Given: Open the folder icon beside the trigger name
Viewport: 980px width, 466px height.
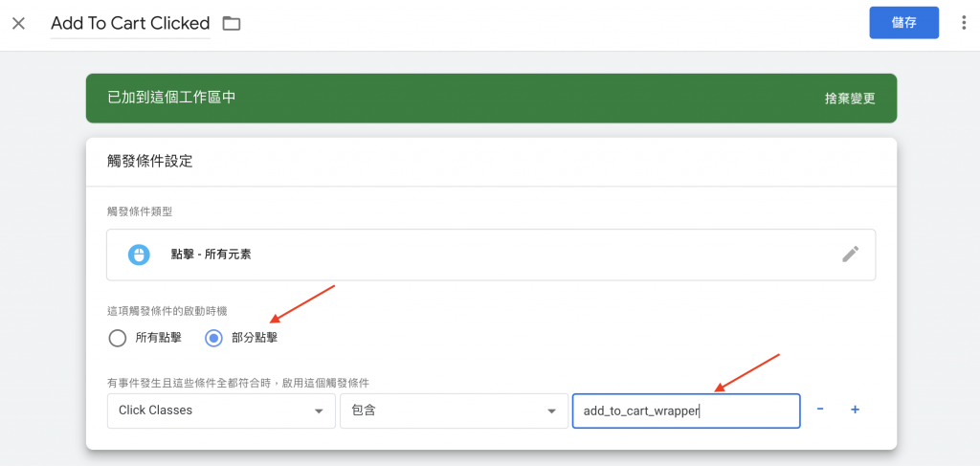Looking at the screenshot, I should point(232,24).
